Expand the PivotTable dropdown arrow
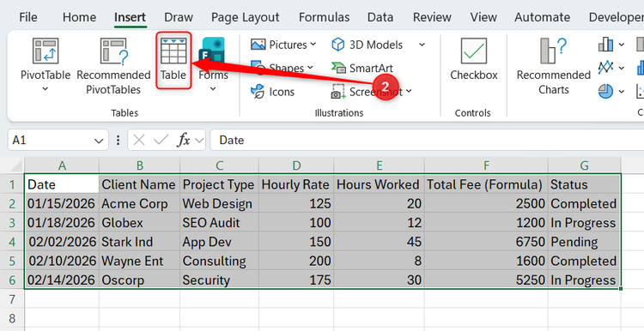644x331 pixels. point(46,88)
